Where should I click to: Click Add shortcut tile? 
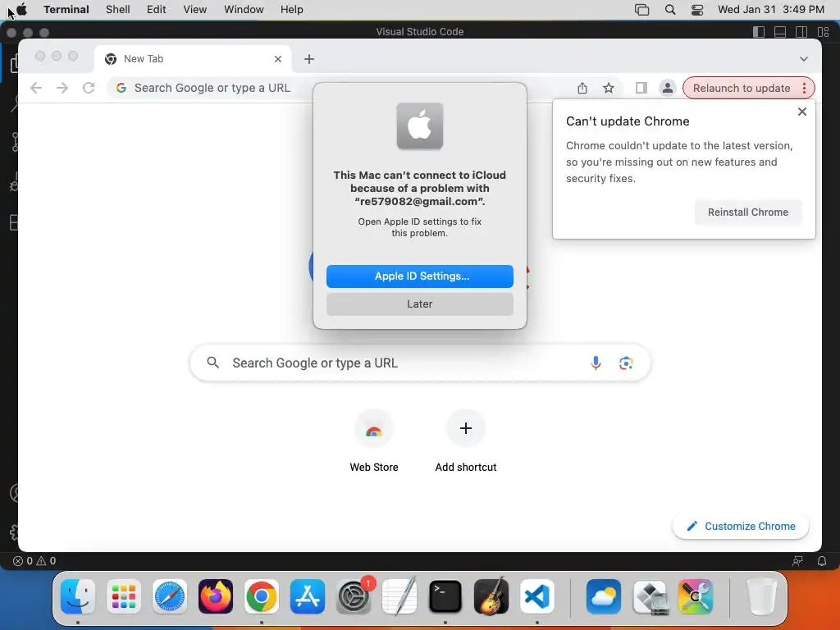466,441
